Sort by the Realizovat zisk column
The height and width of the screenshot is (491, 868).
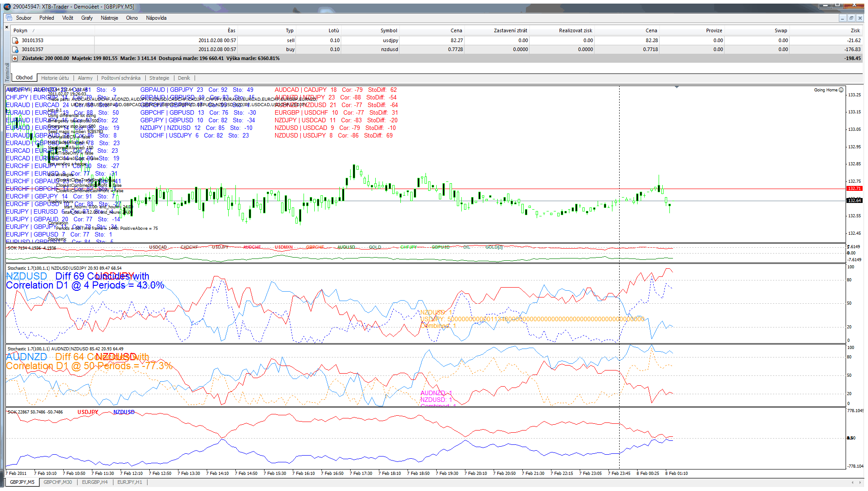[575, 30]
